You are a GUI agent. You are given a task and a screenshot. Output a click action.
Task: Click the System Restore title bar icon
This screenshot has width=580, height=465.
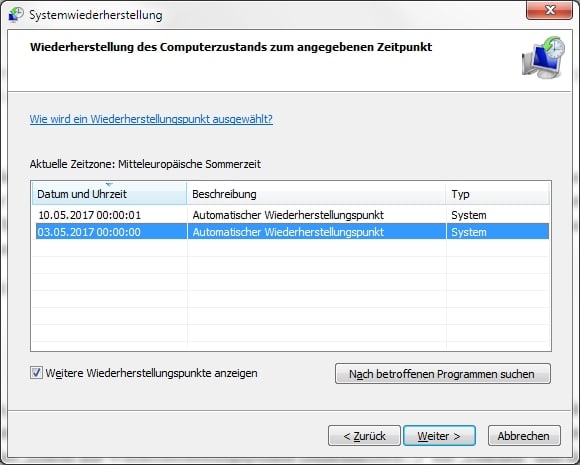(16, 15)
